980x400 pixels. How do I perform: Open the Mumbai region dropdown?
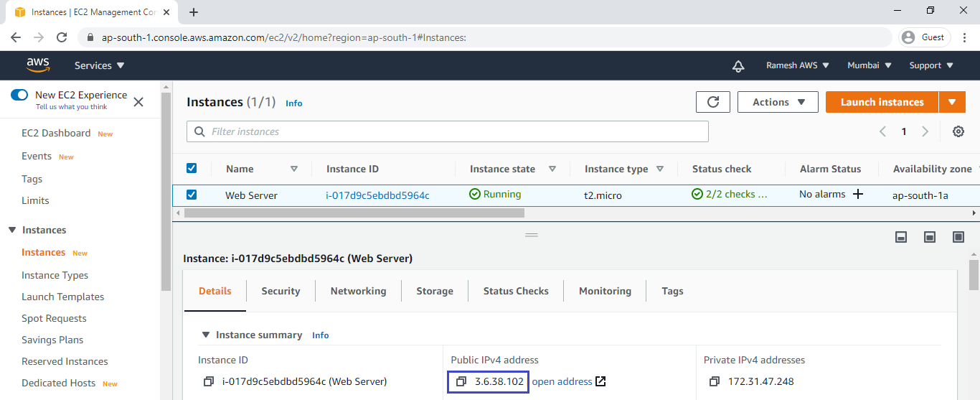tap(870, 65)
